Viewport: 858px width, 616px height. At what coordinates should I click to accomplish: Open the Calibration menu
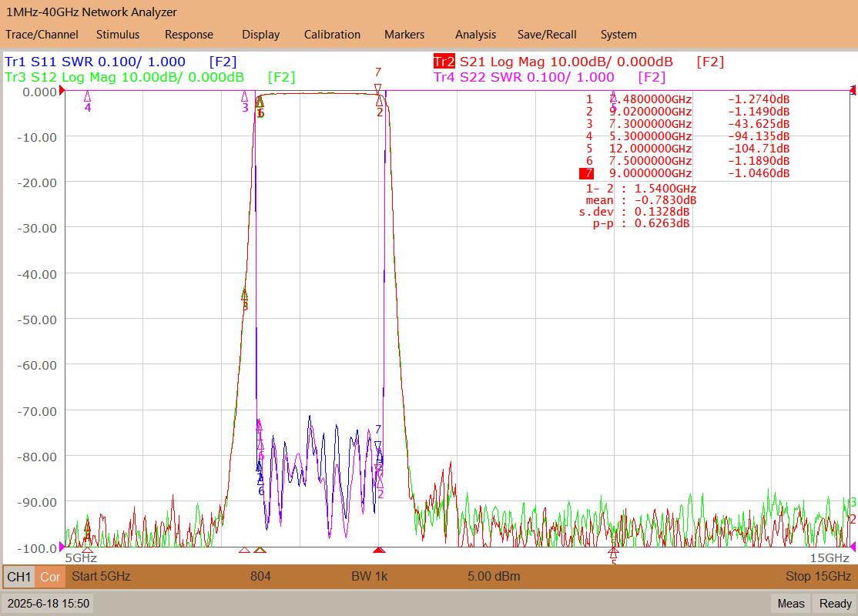click(x=332, y=35)
